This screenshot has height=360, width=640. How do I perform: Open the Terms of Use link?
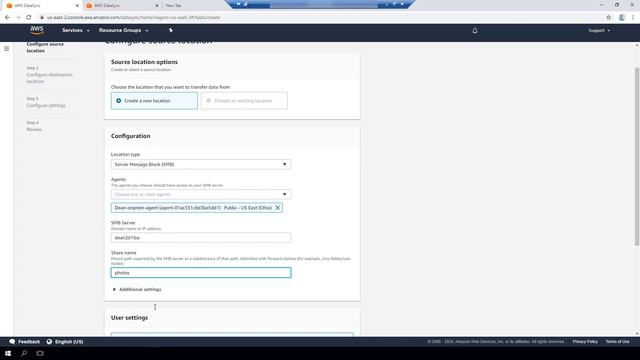tap(618, 342)
